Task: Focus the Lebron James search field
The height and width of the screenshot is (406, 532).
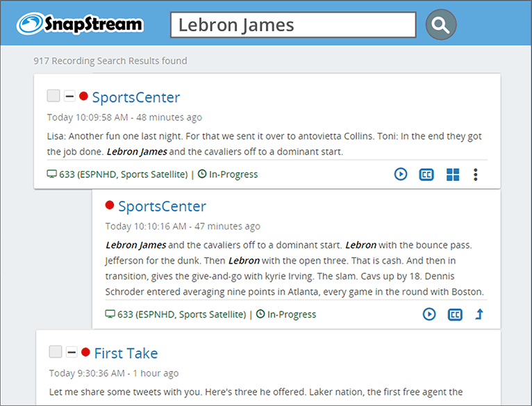Action: pos(293,25)
